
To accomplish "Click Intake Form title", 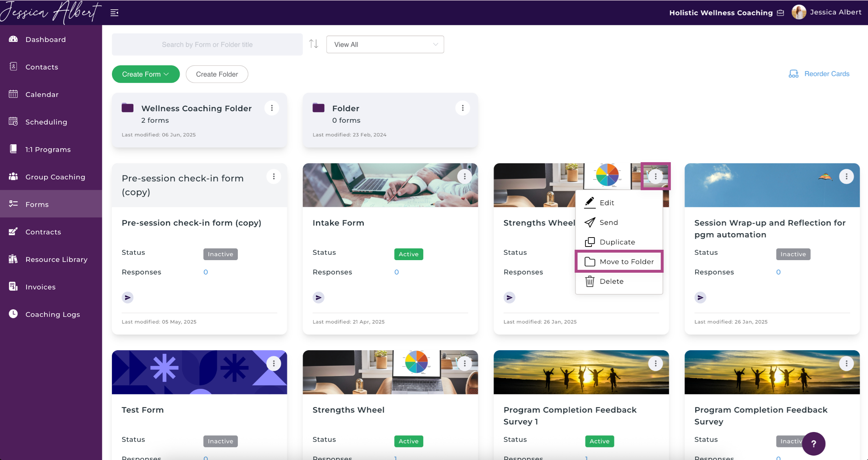I will [x=338, y=223].
